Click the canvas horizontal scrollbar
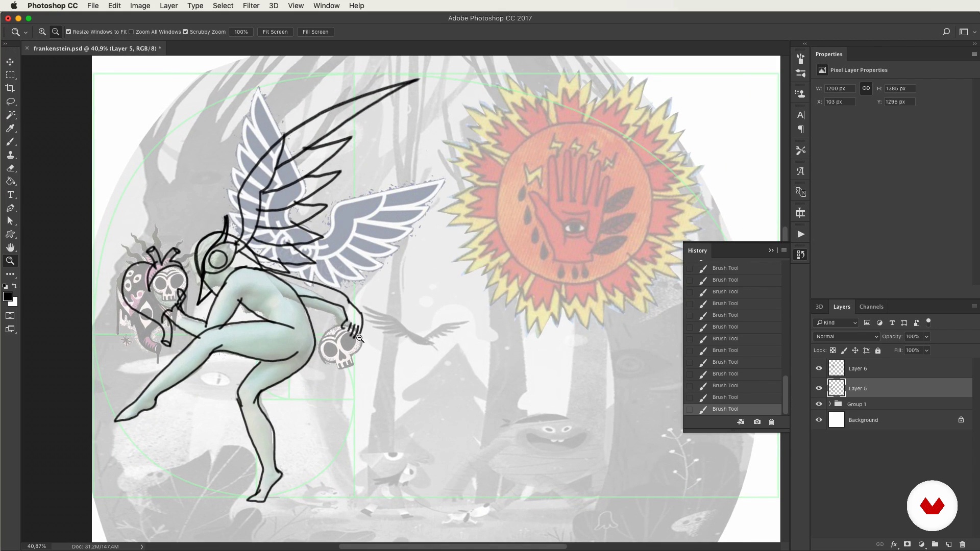 point(452,546)
